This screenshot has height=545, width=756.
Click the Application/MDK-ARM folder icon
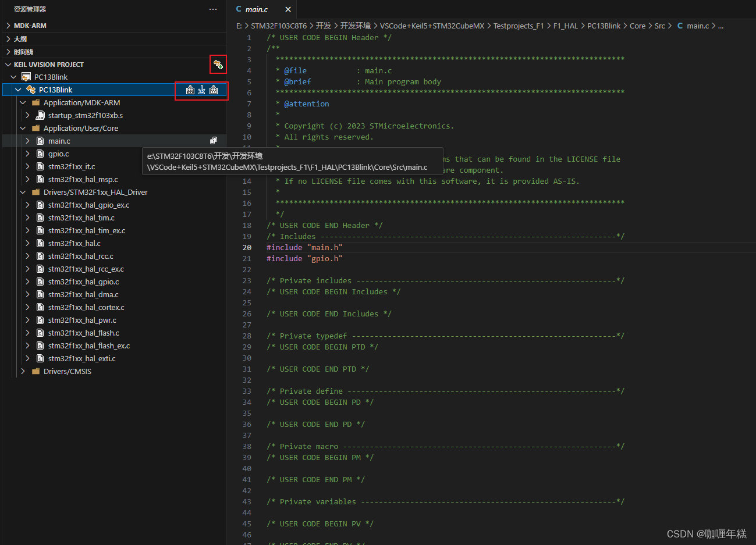(x=36, y=102)
